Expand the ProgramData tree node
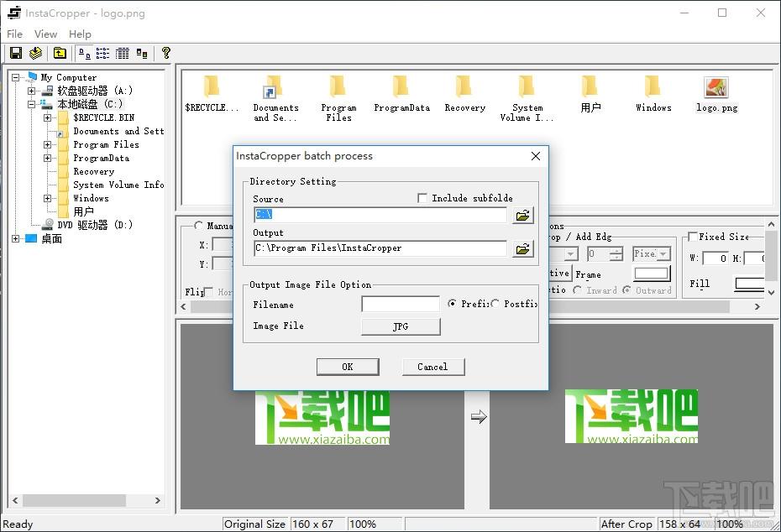The height and width of the screenshot is (532, 781). [47, 159]
